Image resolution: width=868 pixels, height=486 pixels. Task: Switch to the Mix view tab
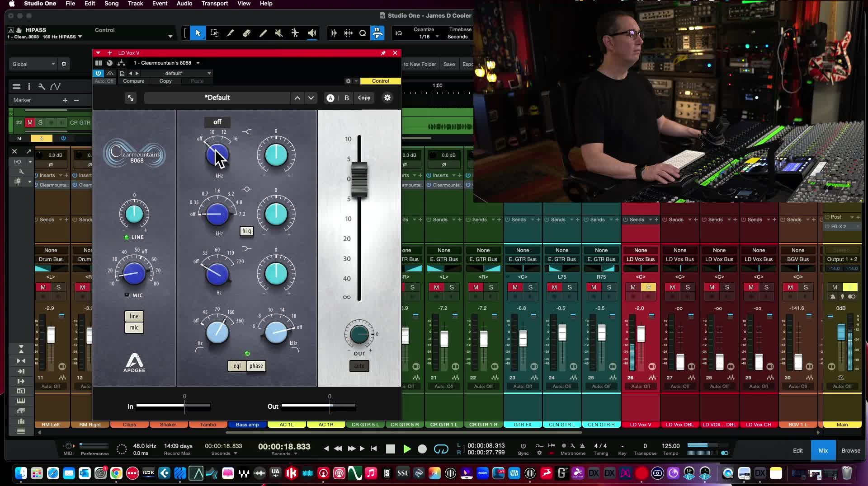[823, 450]
